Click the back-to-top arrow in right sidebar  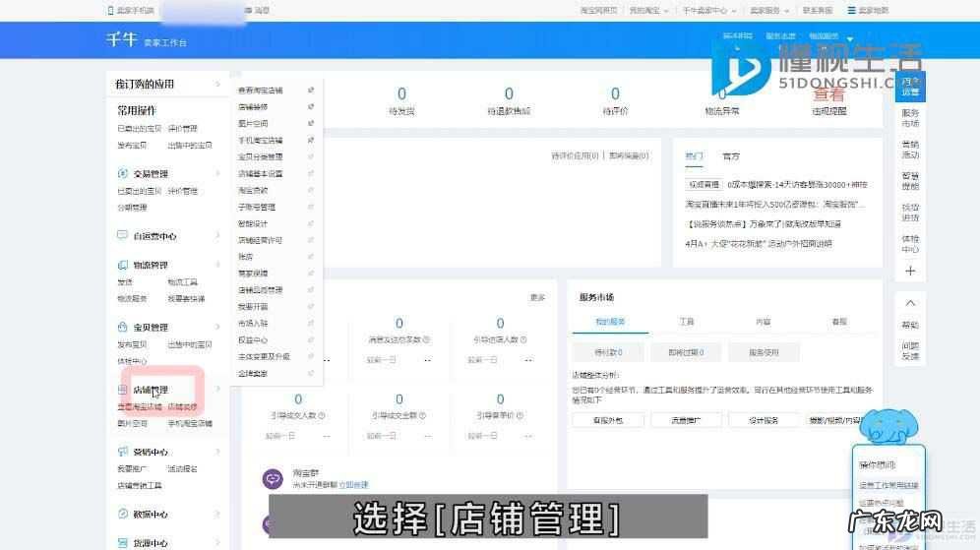(910, 303)
